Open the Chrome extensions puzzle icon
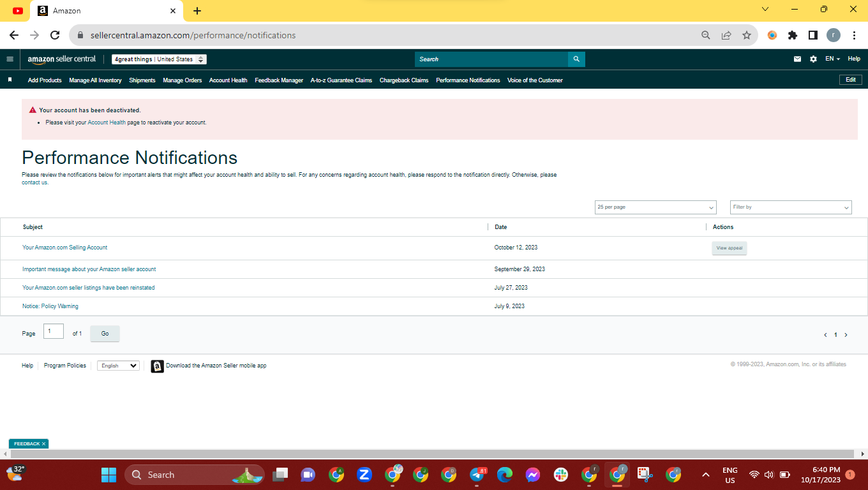868x490 pixels. (x=793, y=36)
